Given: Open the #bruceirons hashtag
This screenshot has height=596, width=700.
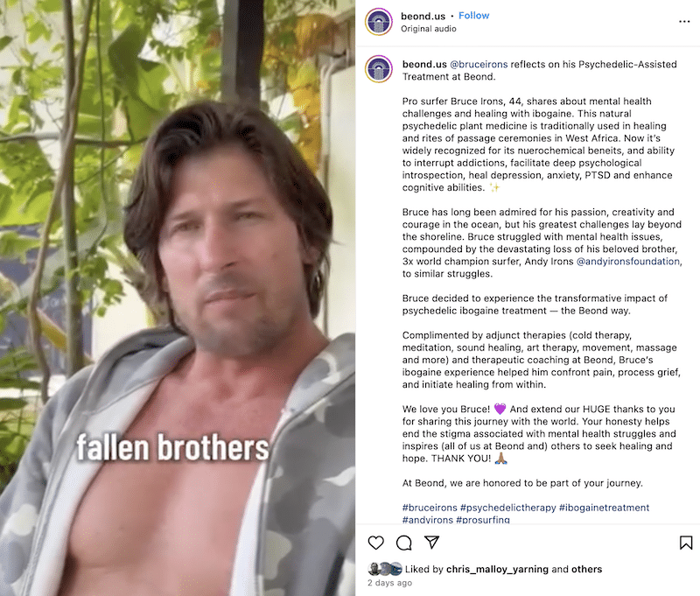Looking at the screenshot, I should [430, 508].
